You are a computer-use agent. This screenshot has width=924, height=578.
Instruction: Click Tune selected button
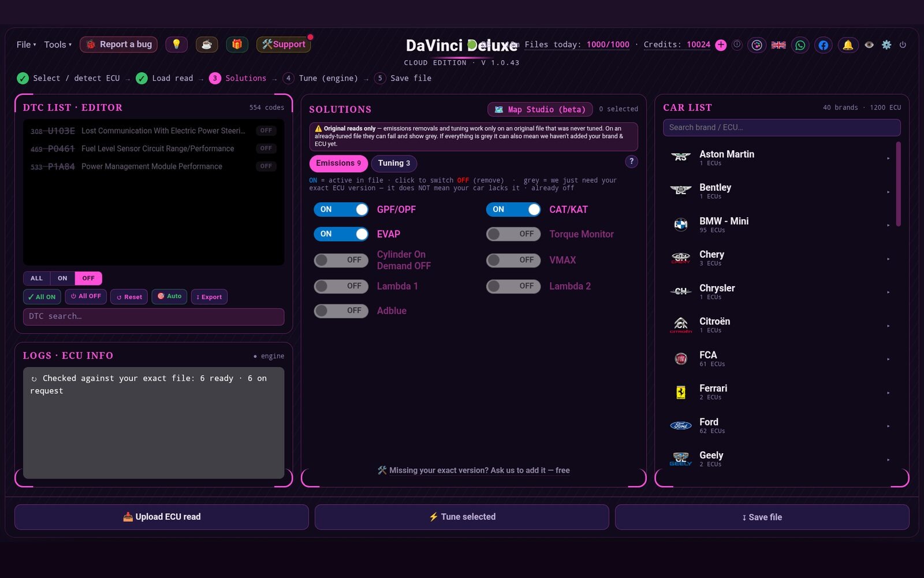[462, 517]
